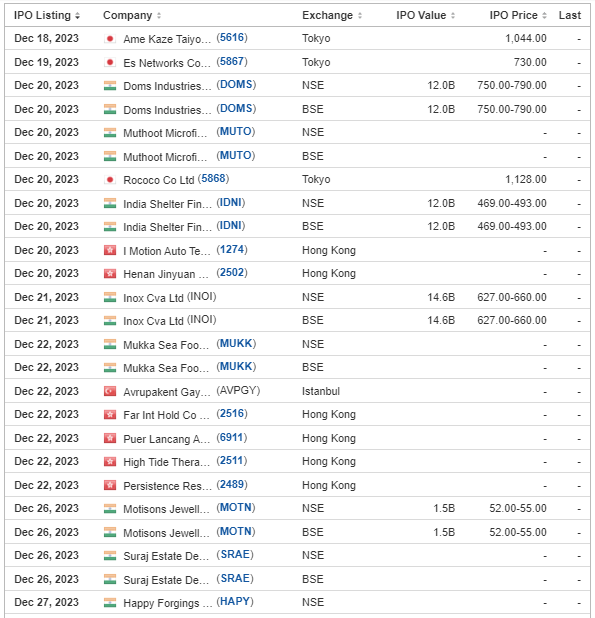Click the date Dec 18, 2023
Screen dimensions: 595x618
(x=46, y=38)
